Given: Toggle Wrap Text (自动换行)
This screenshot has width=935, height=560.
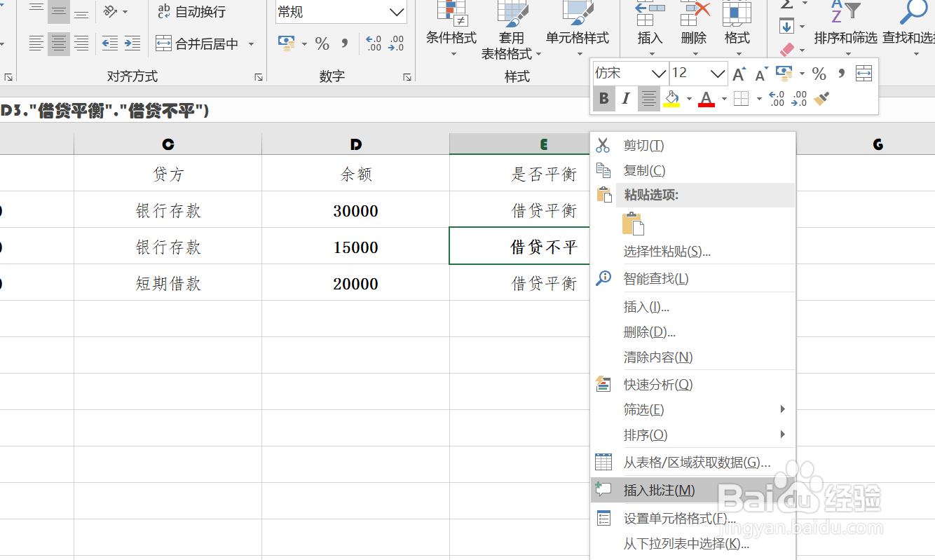Looking at the screenshot, I should (x=191, y=11).
